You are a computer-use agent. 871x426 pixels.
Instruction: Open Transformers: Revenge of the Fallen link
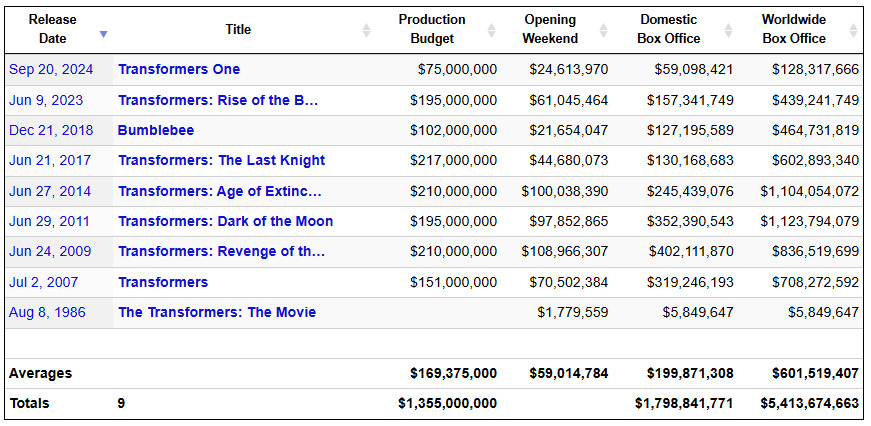pos(221,252)
